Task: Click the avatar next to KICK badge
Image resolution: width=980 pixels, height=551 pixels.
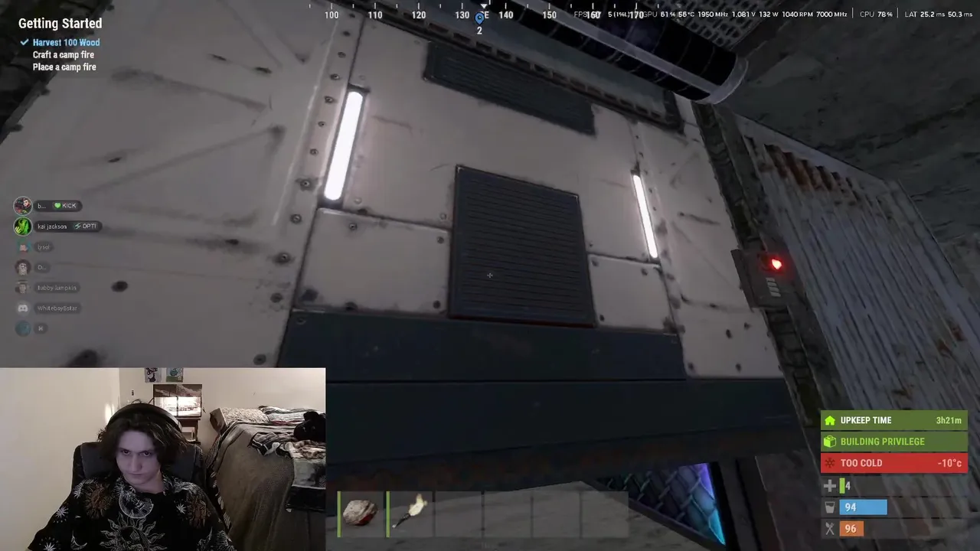Action: click(x=23, y=205)
